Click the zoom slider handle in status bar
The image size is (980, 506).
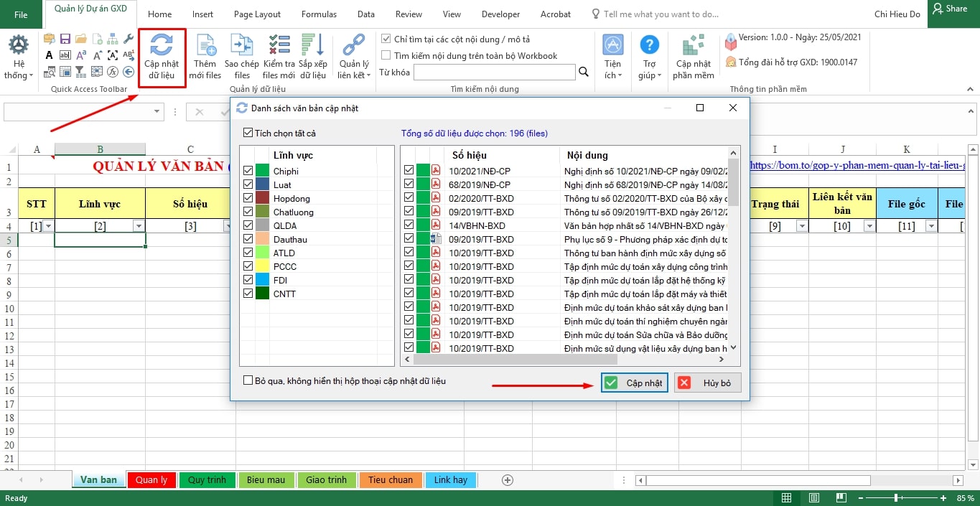(896, 498)
